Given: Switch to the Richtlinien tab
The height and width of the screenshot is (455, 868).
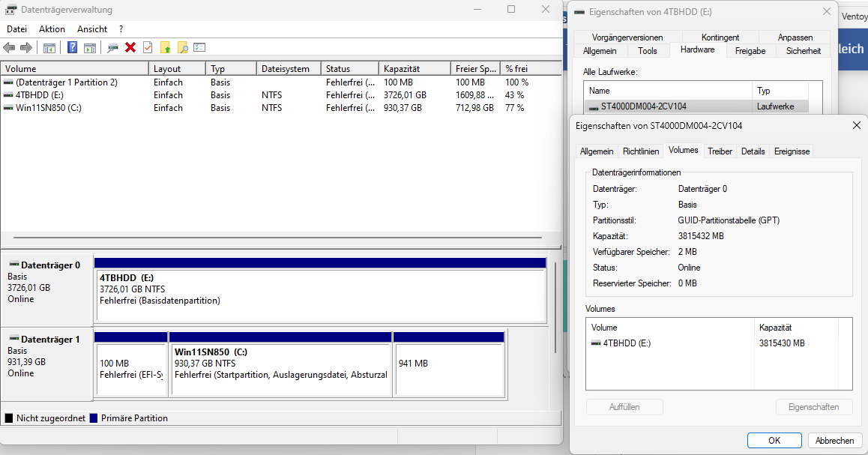Looking at the screenshot, I should pos(640,151).
